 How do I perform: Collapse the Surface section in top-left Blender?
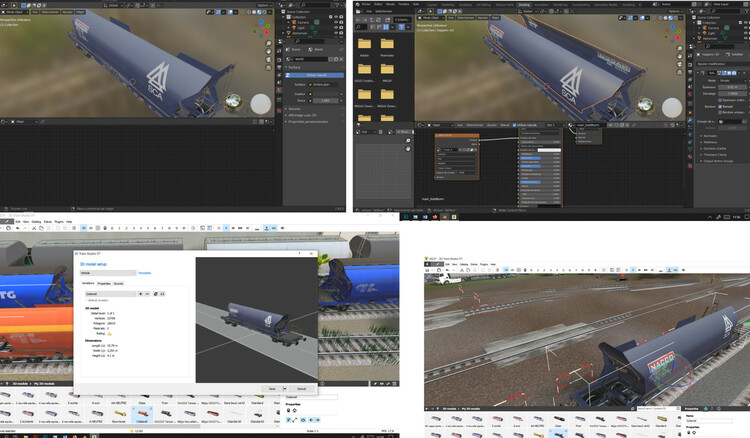click(x=294, y=67)
